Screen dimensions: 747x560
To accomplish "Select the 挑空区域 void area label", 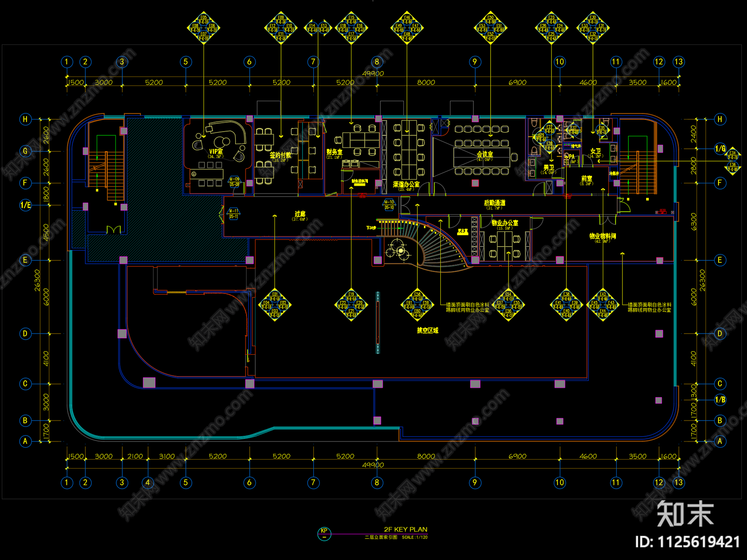I will [x=428, y=330].
